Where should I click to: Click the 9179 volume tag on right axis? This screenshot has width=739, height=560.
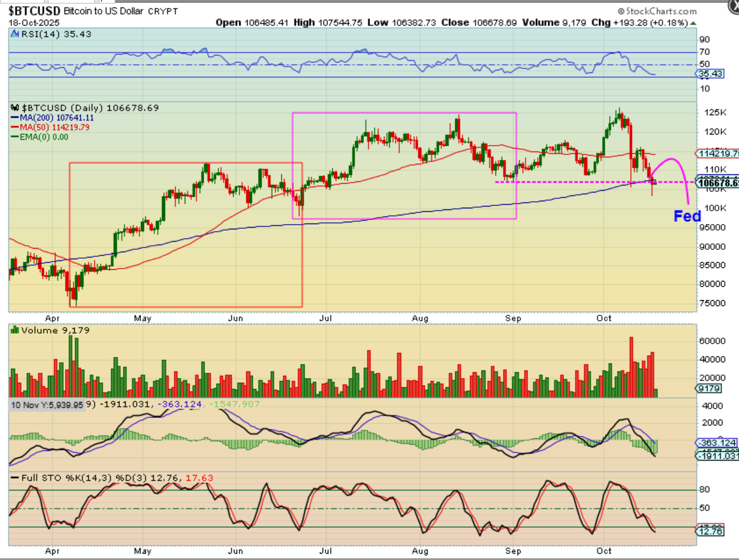[709, 389]
